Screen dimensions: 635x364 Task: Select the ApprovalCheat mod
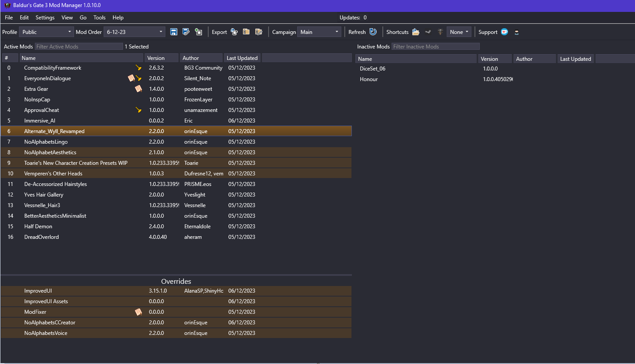pyautogui.click(x=176, y=110)
